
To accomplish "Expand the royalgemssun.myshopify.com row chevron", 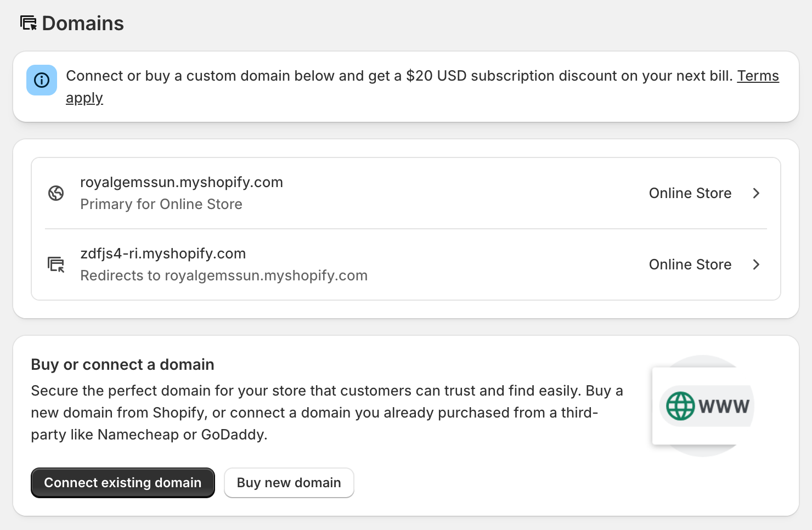I will 756,193.
